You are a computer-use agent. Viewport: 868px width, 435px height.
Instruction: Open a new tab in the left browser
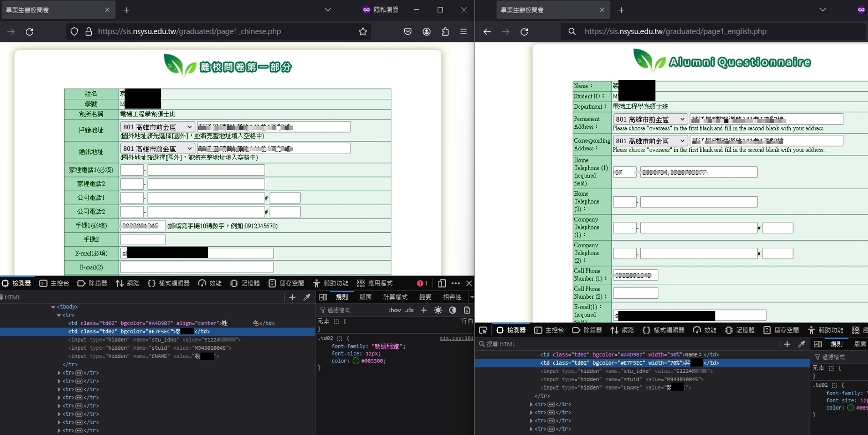point(126,10)
